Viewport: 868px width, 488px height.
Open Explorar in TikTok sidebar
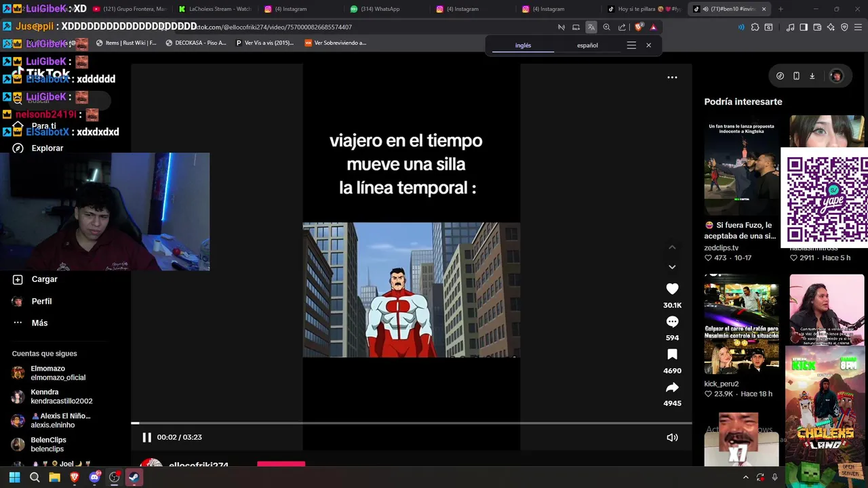[47, 148]
